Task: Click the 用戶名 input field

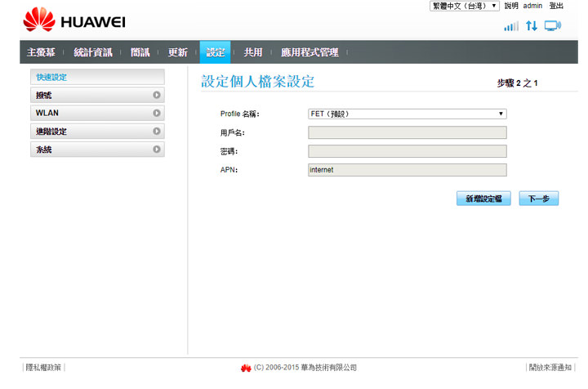Action: (408, 132)
